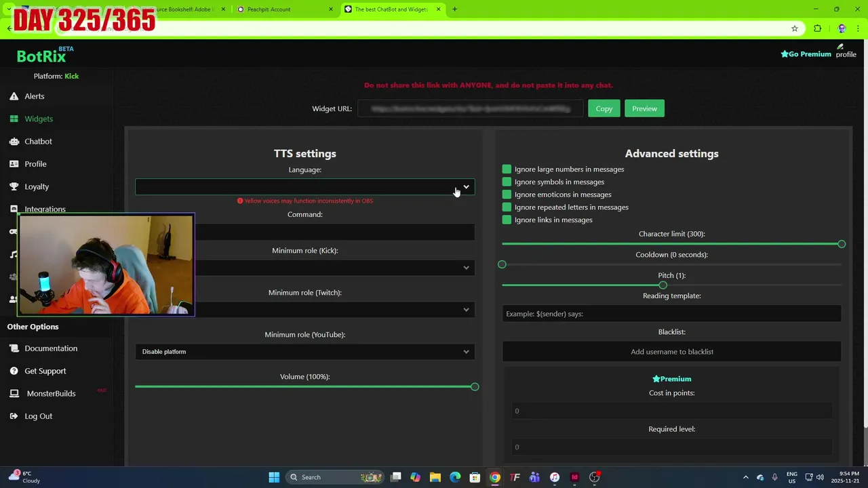868x488 pixels.
Task: Click the MonsterBuilds monitor icon
Action: tap(14, 394)
